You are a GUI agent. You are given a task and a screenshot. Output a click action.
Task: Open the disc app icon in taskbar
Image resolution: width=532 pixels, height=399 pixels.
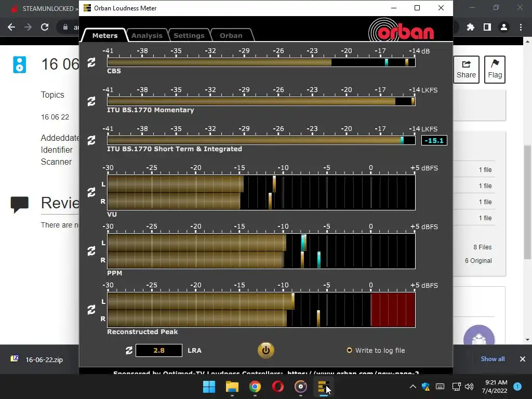point(301,387)
